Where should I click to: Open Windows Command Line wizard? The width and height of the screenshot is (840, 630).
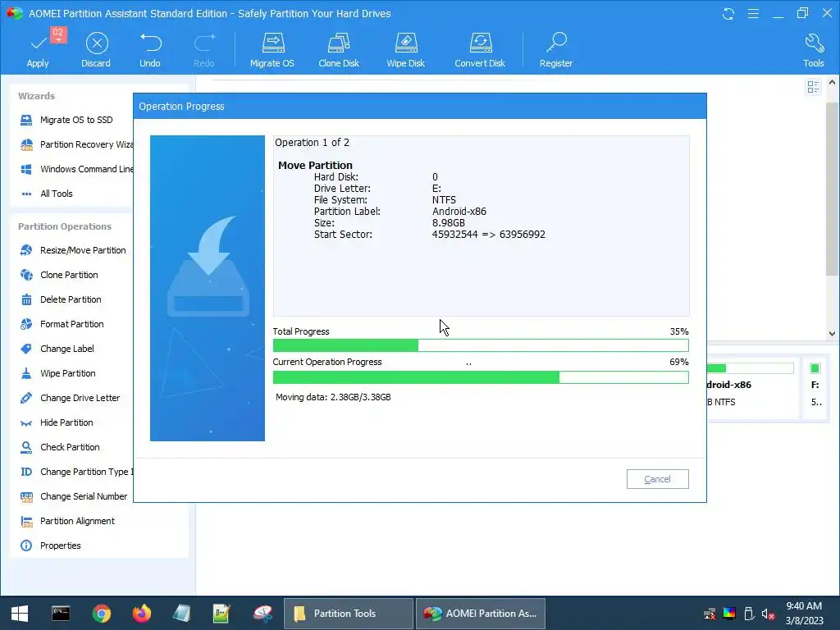(x=75, y=169)
